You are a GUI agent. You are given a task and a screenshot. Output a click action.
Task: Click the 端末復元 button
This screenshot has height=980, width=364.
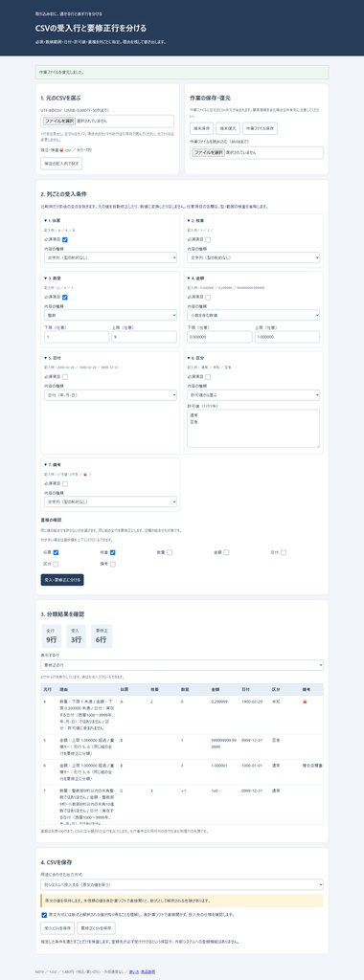[x=228, y=128]
